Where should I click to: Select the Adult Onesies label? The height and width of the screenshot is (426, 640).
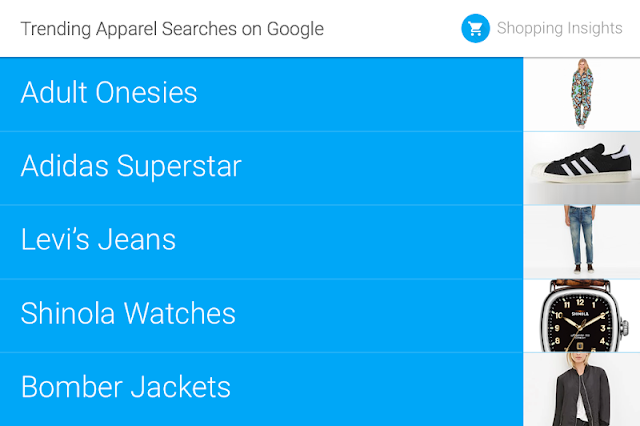[x=109, y=93]
